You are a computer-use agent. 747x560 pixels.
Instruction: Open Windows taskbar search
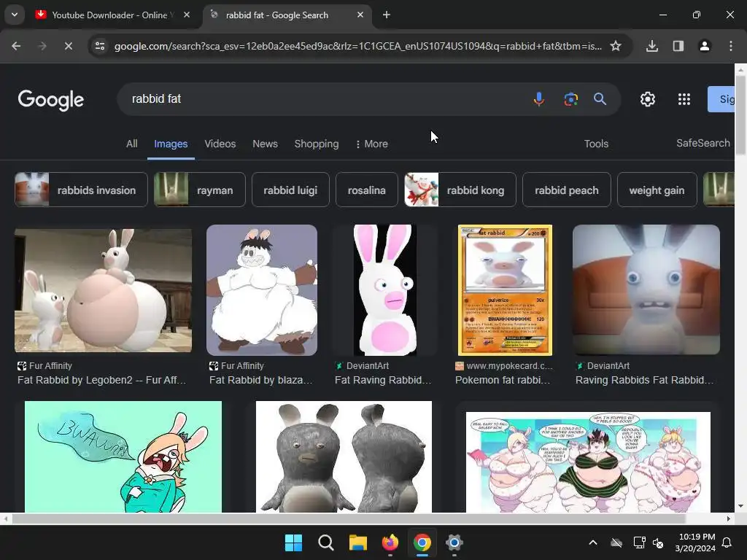pyautogui.click(x=326, y=542)
